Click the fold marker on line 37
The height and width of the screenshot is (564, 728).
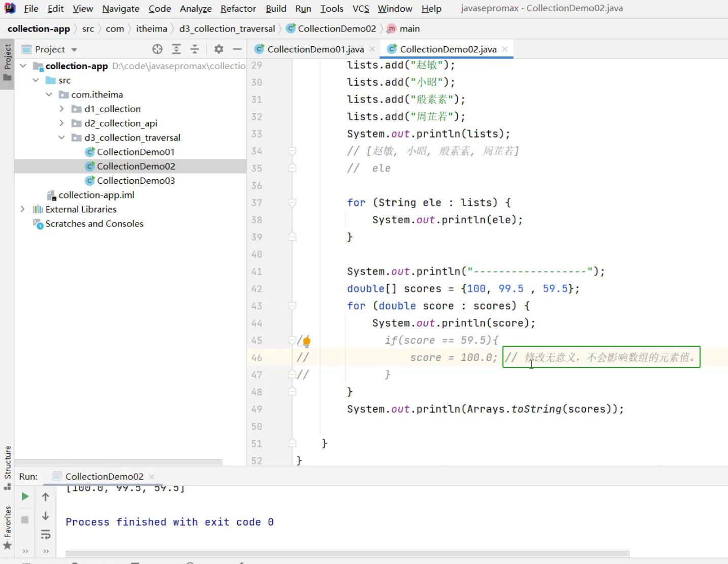292,203
